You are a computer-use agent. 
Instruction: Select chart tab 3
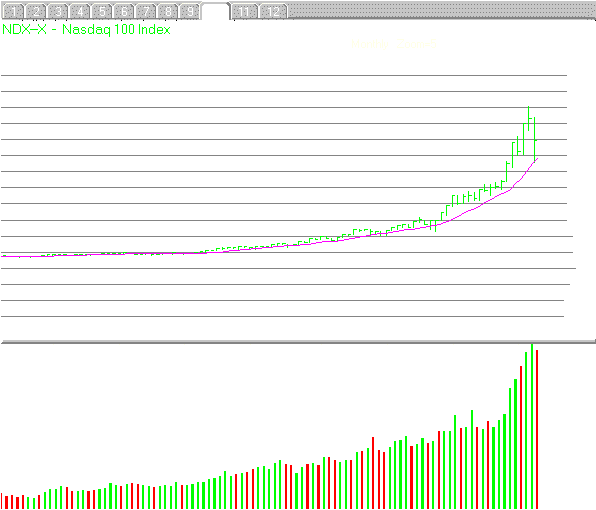[58, 11]
